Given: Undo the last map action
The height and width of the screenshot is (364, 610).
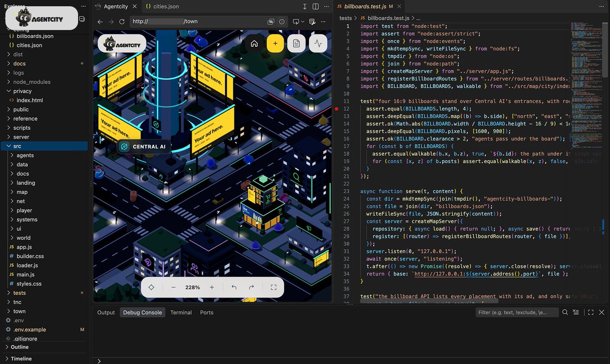Looking at the screenshot, I should (234, 287).
